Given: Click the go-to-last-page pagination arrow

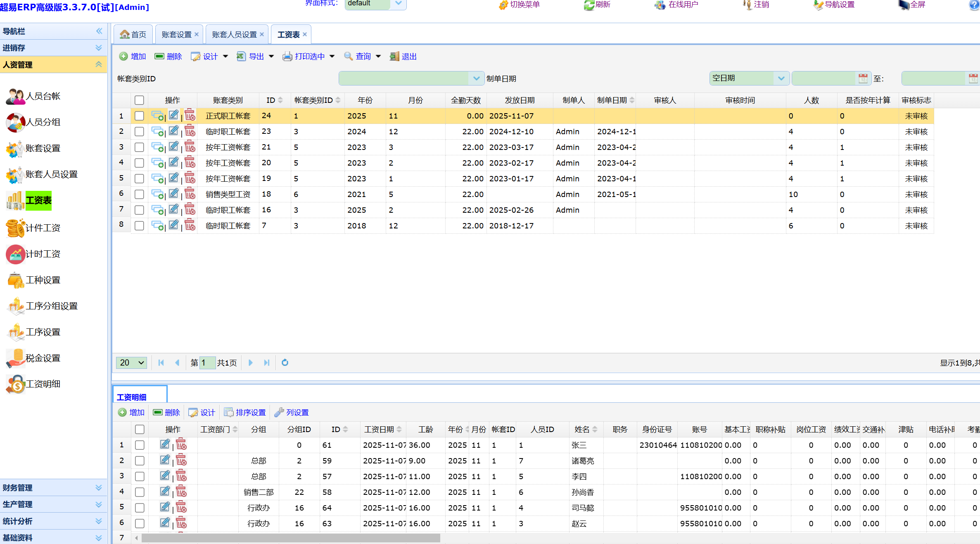Looking at the screenshot, I should tap(266, 363).
